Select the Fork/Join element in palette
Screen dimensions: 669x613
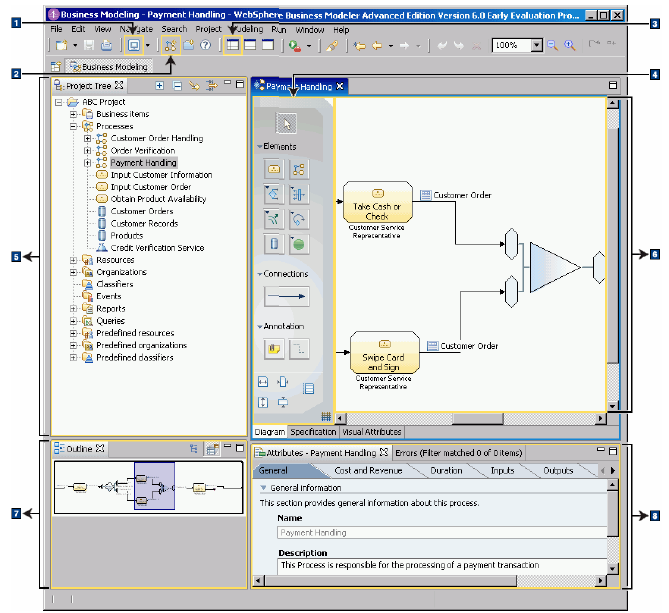(x=299, y=194)
